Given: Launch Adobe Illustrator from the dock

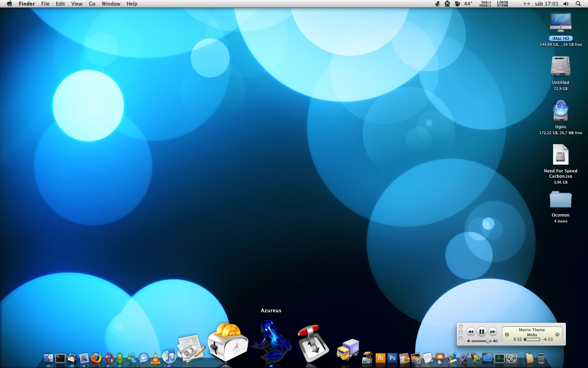Looking at the screenshot, I should point(380,358).
